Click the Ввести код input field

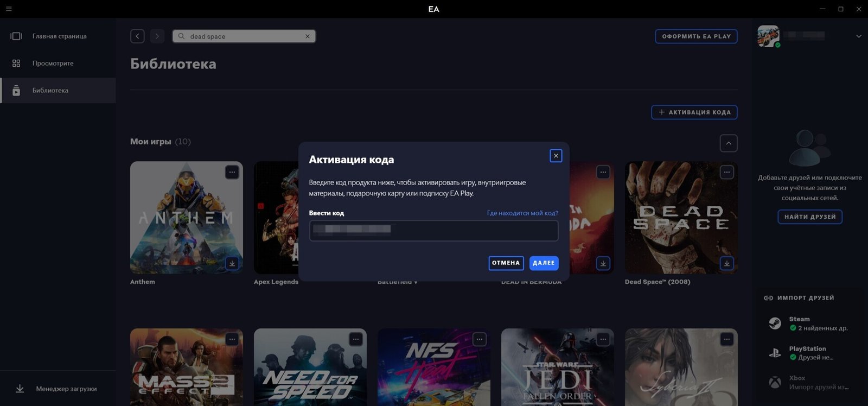[x=434, y=231]
